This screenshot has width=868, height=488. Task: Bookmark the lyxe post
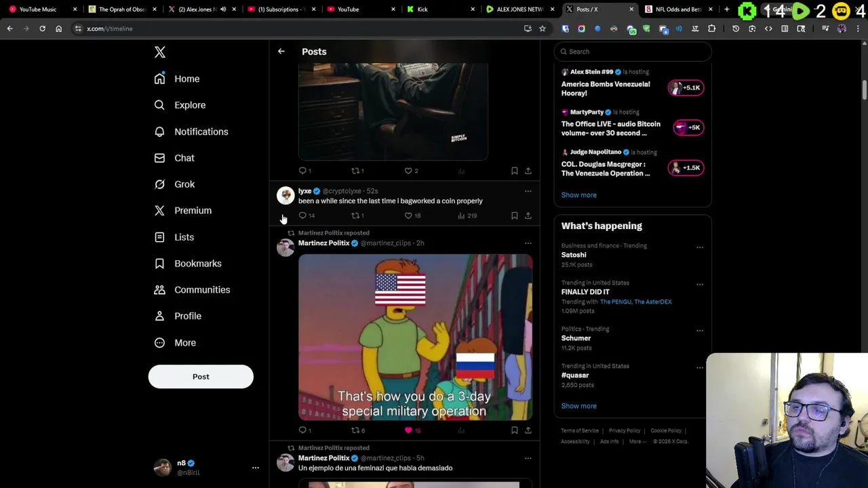point(514,216)
